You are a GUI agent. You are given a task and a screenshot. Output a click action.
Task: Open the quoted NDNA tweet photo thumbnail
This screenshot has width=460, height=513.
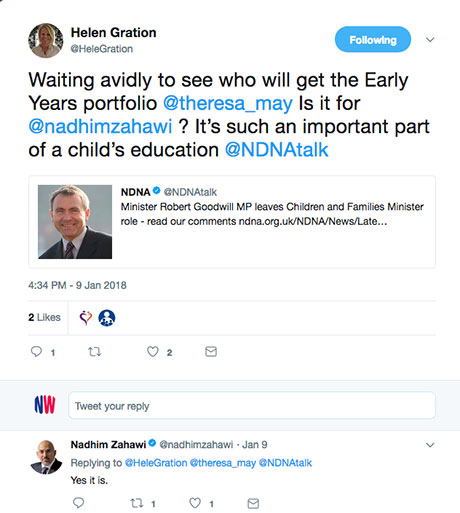pos(75,222)
